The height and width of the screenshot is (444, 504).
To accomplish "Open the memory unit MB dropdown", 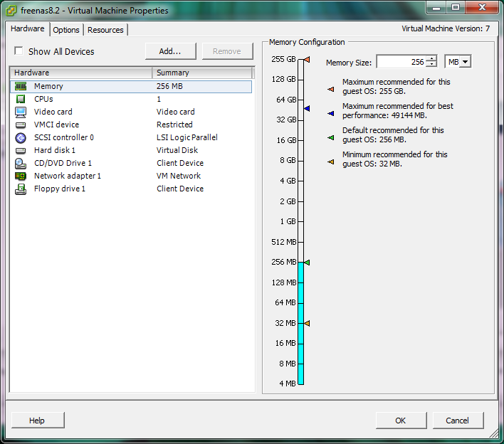I will (x=465, y=62).
